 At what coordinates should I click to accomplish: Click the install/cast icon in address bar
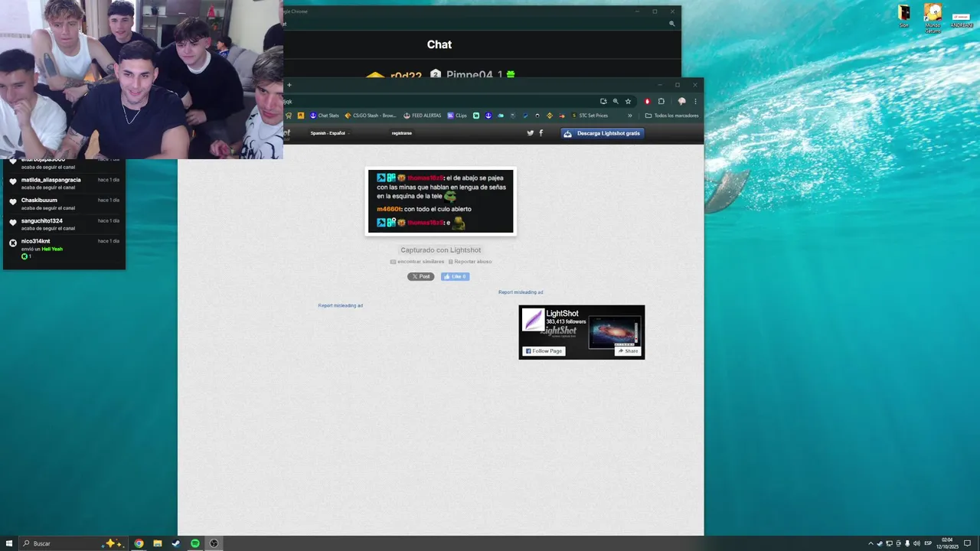[603, 101]
